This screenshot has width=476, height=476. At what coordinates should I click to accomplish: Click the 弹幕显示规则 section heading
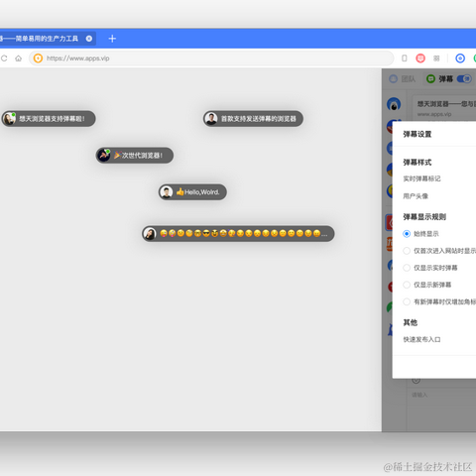click(424, 217)
